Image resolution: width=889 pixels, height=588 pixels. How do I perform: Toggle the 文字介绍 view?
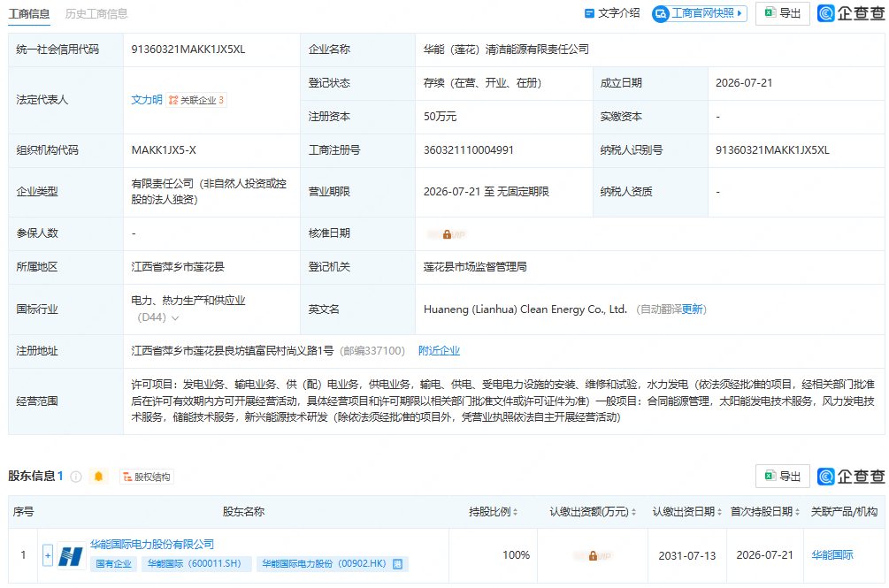tap(612, 13)
